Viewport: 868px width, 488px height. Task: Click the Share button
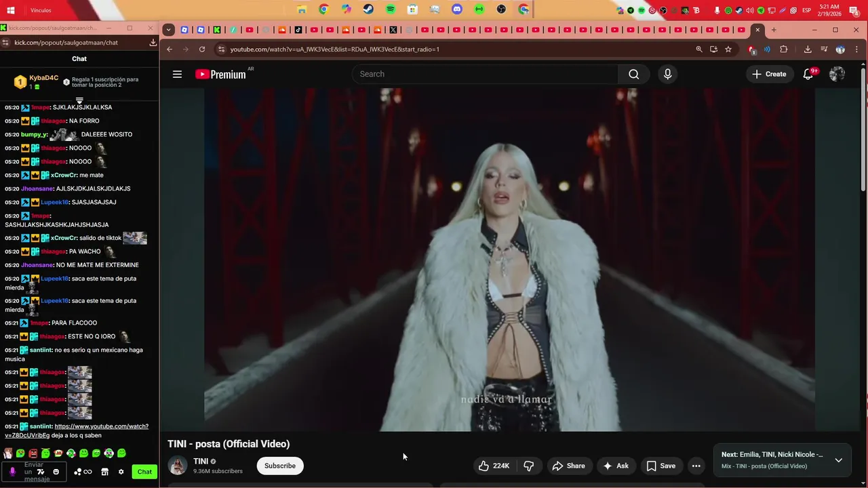coord(568,466)
